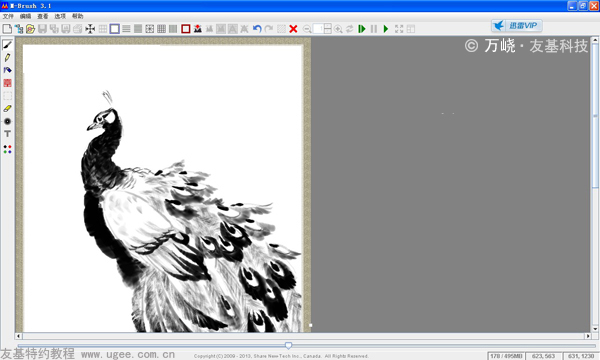Click the 迅雷VIP button
Viewport: 600px width, 360px height.
517,26
